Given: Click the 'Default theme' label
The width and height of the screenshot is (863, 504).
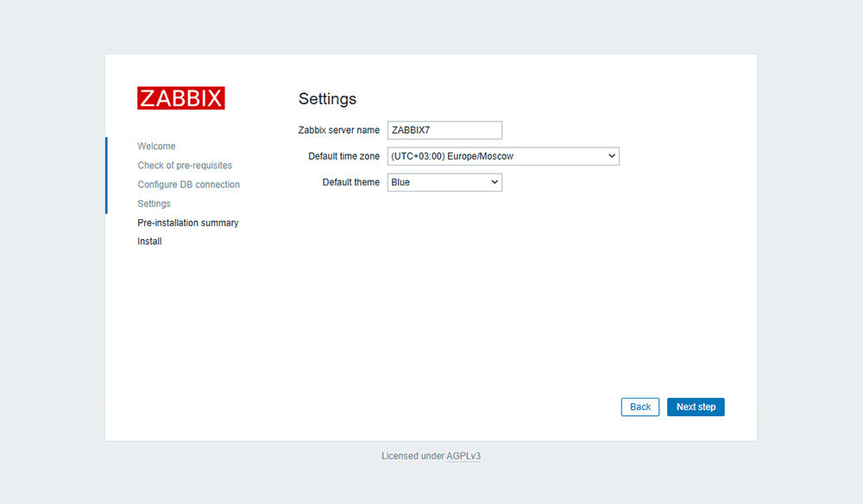Looking at the screenshot, I should point(351,182).
